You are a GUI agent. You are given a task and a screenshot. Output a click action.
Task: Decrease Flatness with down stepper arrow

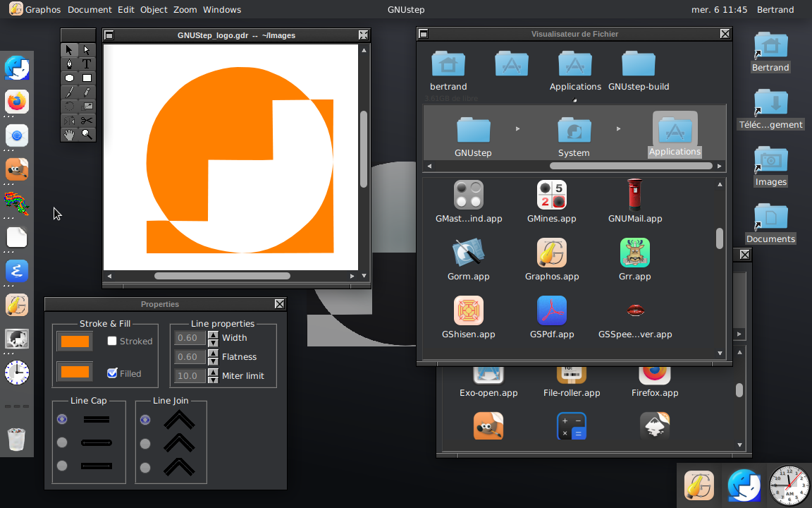(213, 361)
